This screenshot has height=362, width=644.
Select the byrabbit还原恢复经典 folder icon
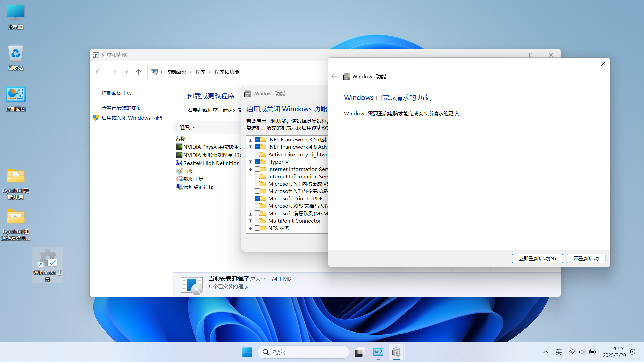pyautogui.click(x=16, y=225)
